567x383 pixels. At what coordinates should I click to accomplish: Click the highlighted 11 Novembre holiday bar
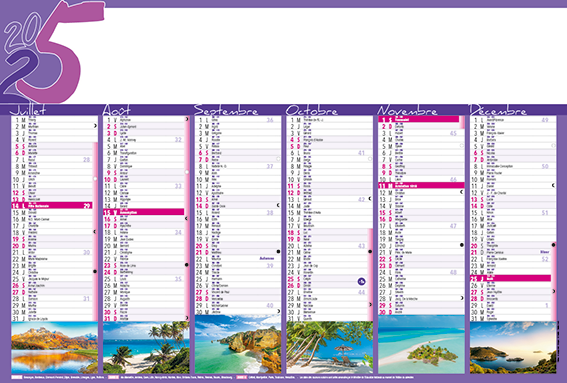421,186
